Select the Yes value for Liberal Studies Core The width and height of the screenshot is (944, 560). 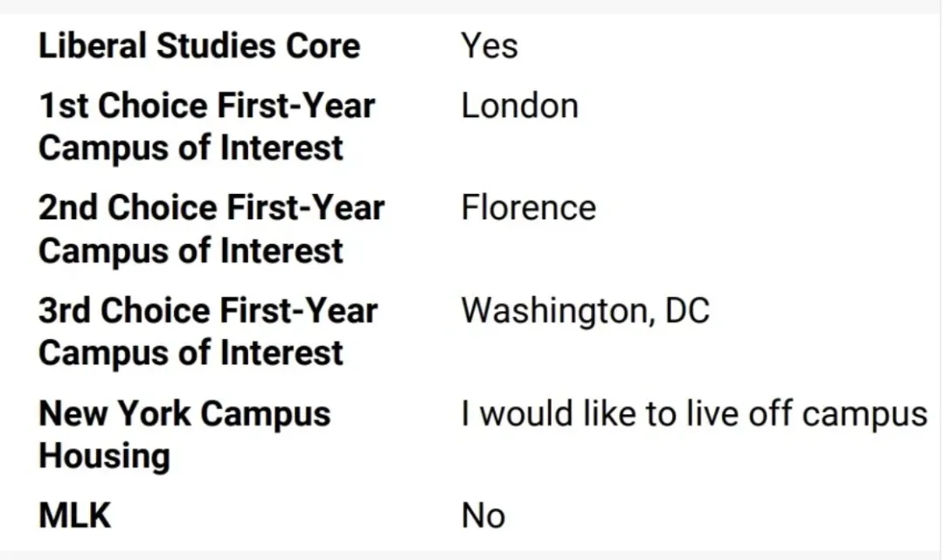[489, 46]
